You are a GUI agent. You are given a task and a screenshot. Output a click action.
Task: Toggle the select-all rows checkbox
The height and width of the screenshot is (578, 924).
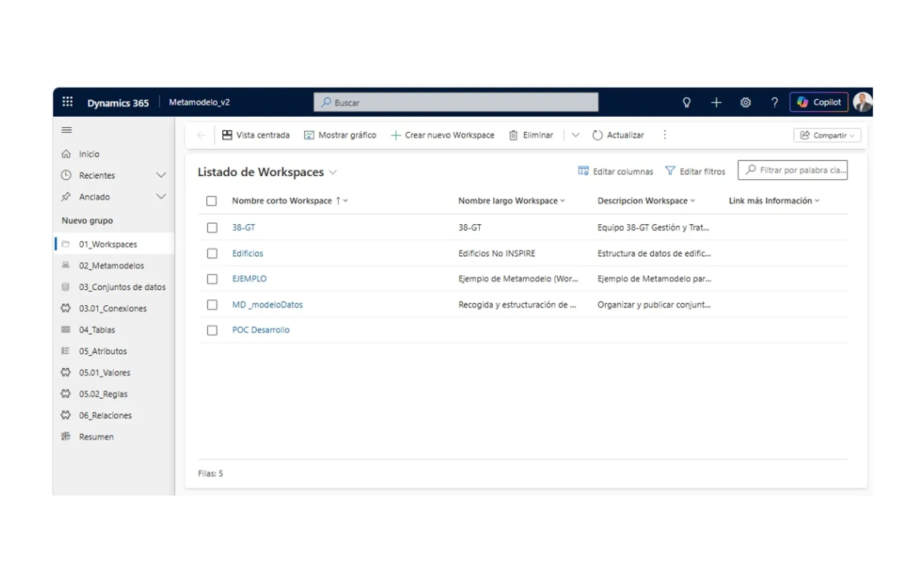[211, 201]
